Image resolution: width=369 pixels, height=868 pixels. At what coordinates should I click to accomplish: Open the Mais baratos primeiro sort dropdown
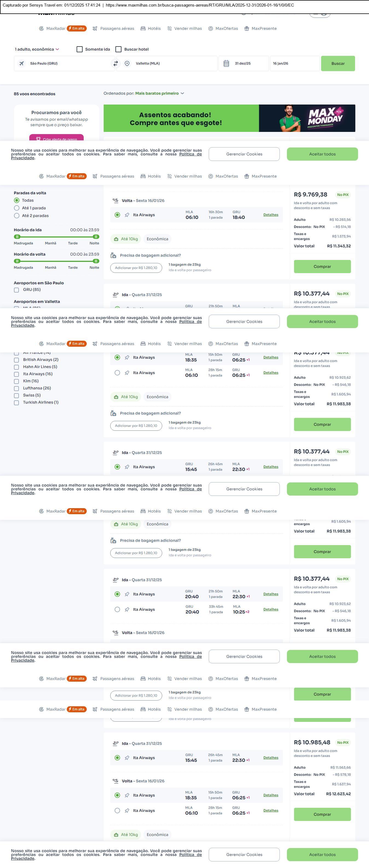click(159, 93)
